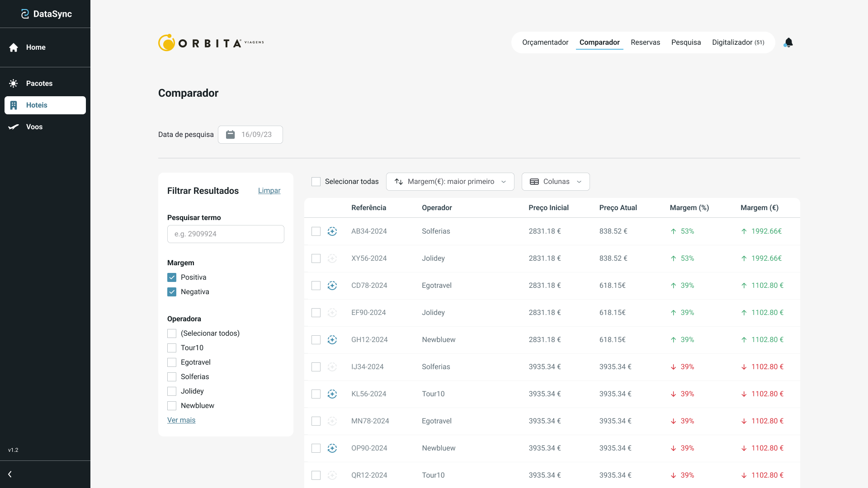Click the Voos airplane icon
The height and width of the screenshot is (488, 868).
pos(14,127)
